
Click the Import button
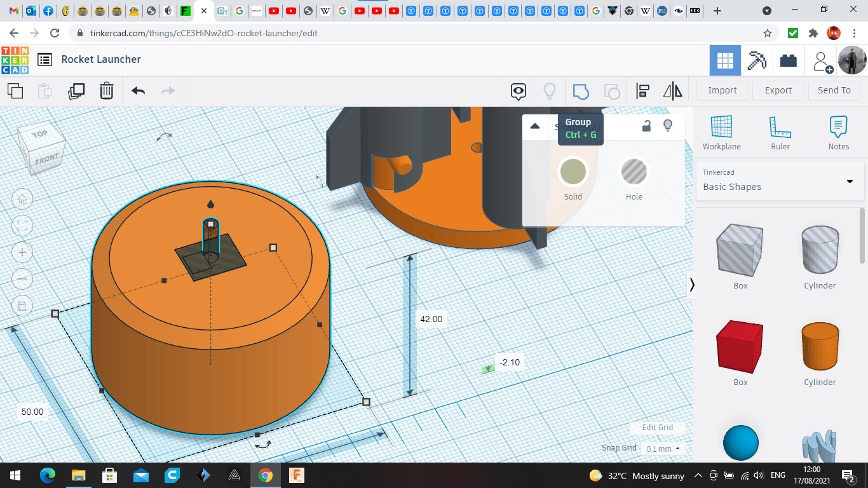pos(722,90)
